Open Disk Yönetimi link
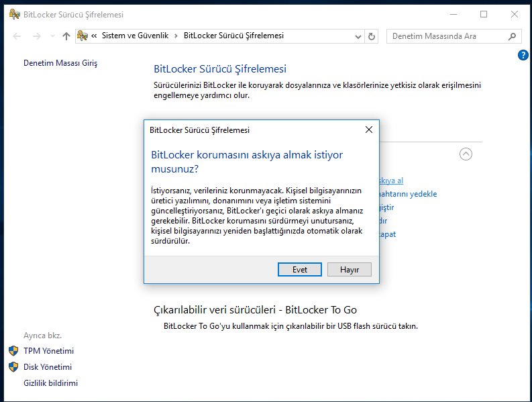The height and width of the screenshot is (402, 532). 47,367
